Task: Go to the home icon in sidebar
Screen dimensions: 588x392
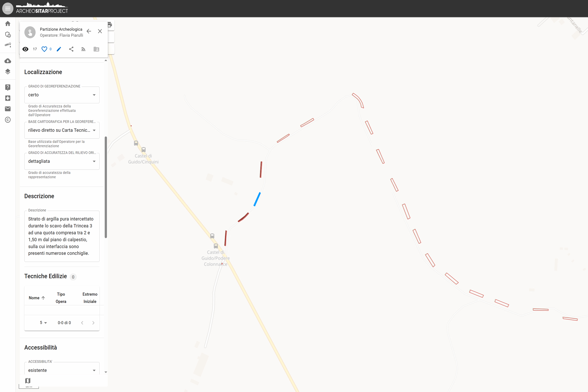Action: (x=8, y=23)
